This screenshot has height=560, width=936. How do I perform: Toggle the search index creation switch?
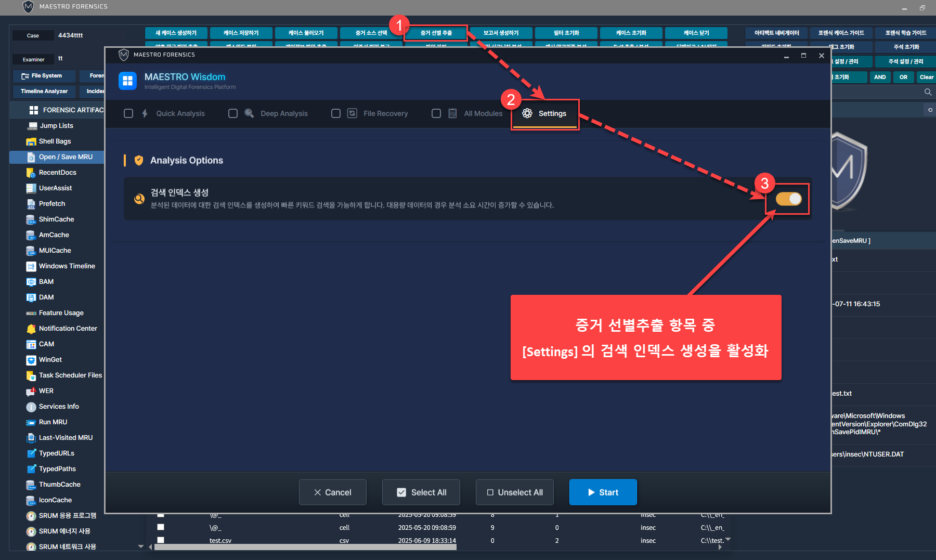pos(788,199)
